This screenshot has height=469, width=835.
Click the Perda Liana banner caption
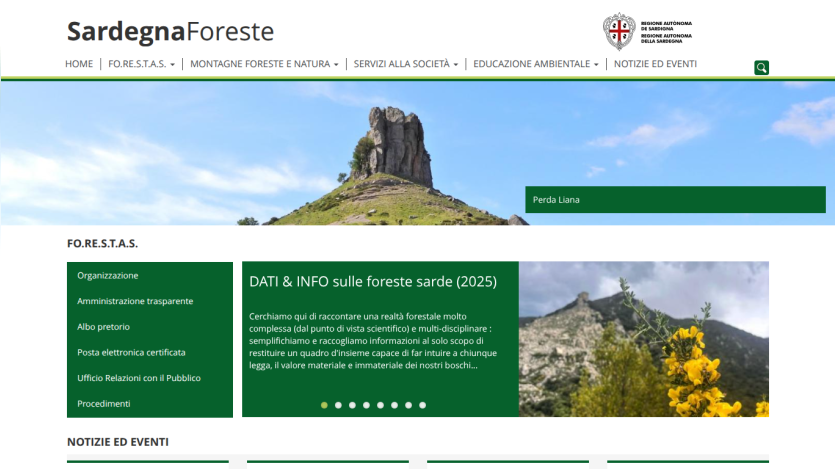click(x=675, y=200)
